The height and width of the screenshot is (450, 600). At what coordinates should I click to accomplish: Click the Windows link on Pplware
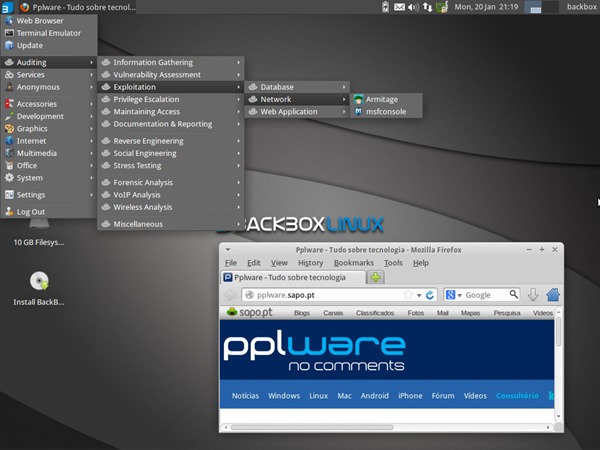pos(284,396)
